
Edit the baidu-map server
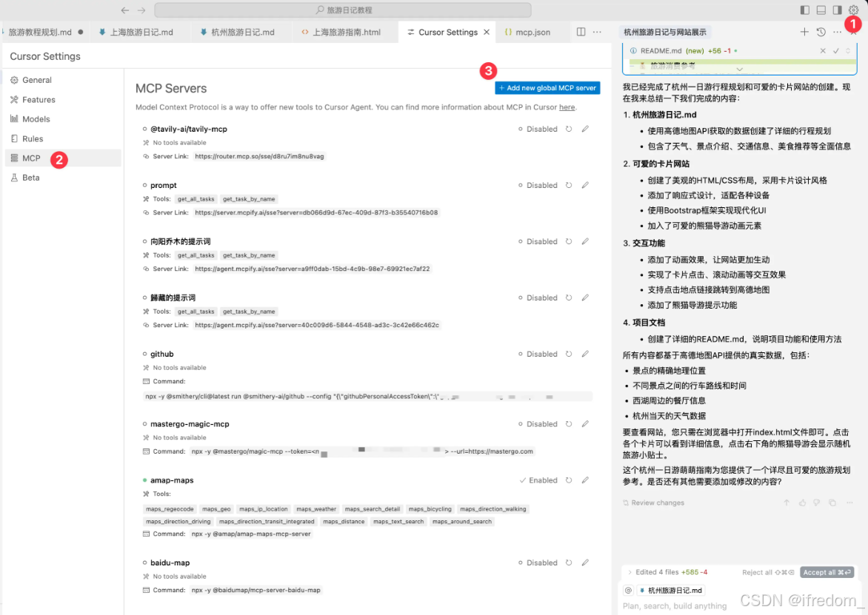585,562
